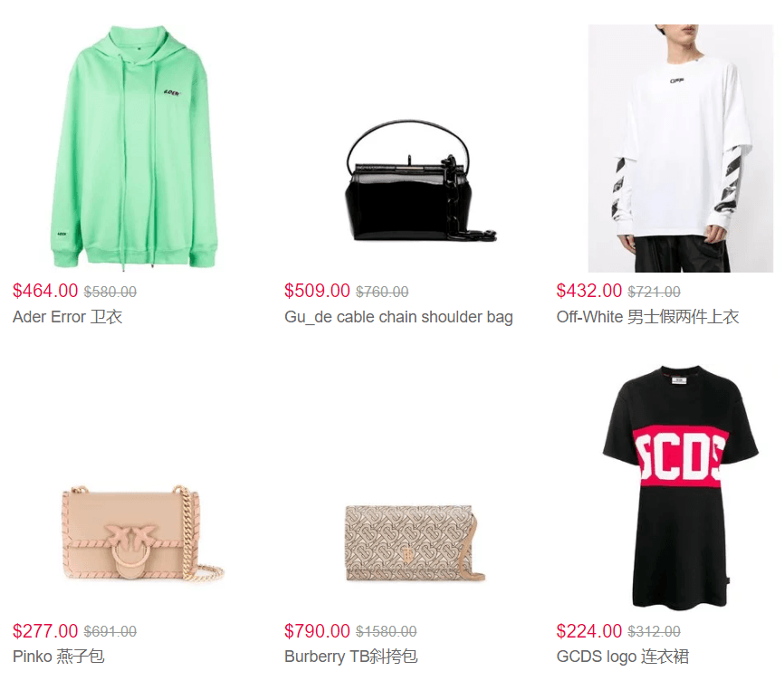Select the pink Pinko bag thumbnail

(x=143, y=533)
